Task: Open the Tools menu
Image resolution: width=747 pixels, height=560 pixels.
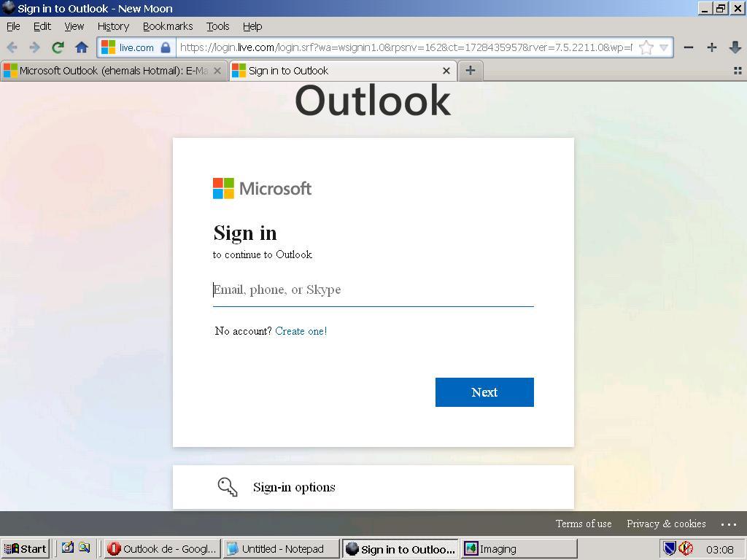Action: 217,26
